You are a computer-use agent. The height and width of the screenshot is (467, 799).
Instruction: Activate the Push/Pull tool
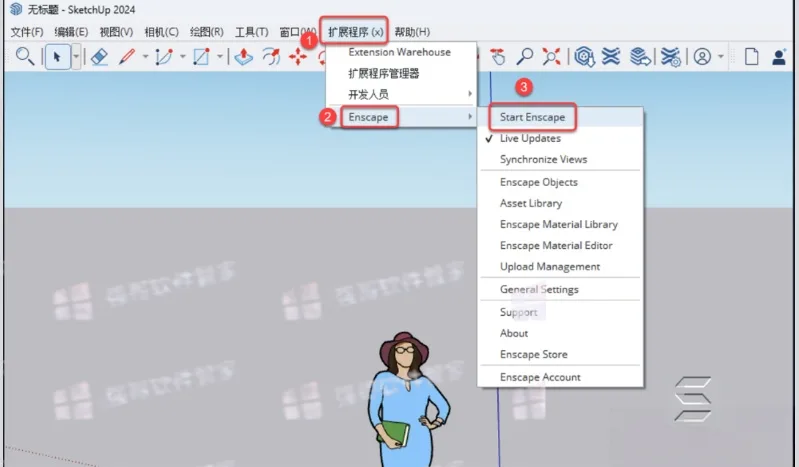tap(244, 57)
